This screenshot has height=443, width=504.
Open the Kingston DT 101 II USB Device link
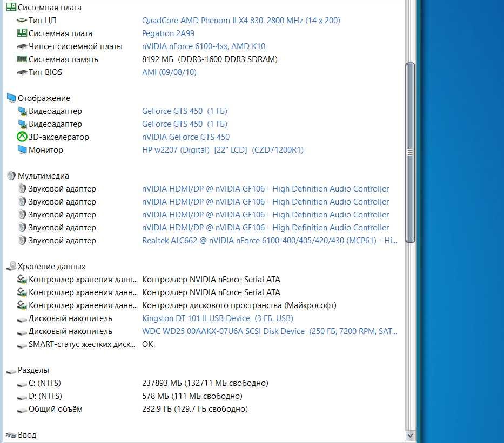(218, 318)
